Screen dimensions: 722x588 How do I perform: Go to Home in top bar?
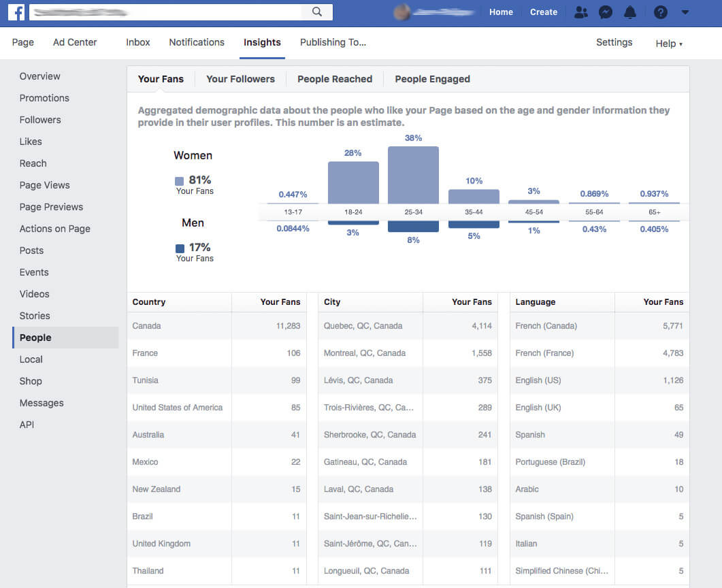[x=501, y=12]
